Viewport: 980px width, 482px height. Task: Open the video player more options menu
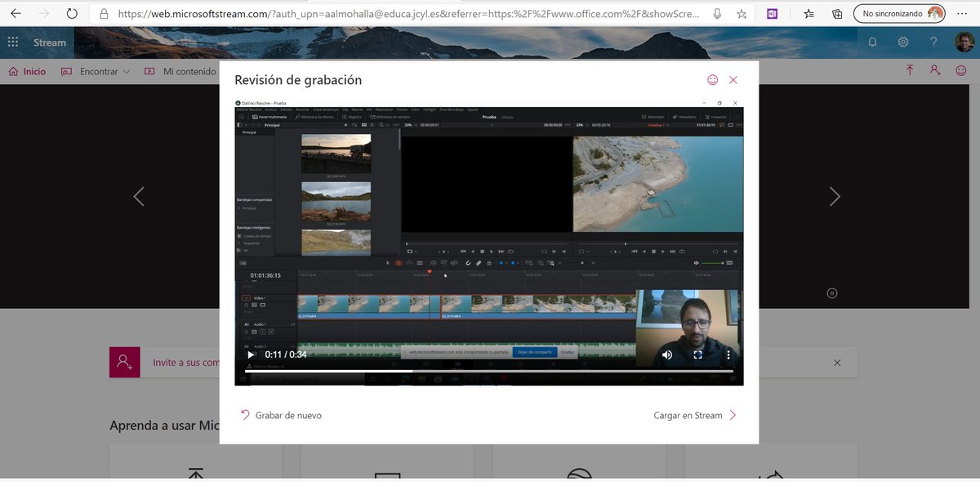click(x=727, y=355)
